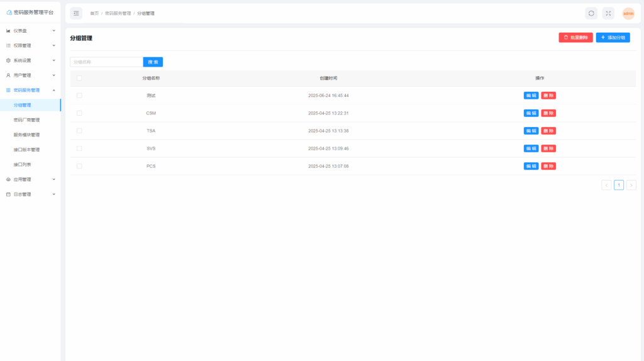Viewport: 644px width, 361px height.
Task: Focus the 分组名称 search input field
Action: pyautogui.click(x=106, y=62)
